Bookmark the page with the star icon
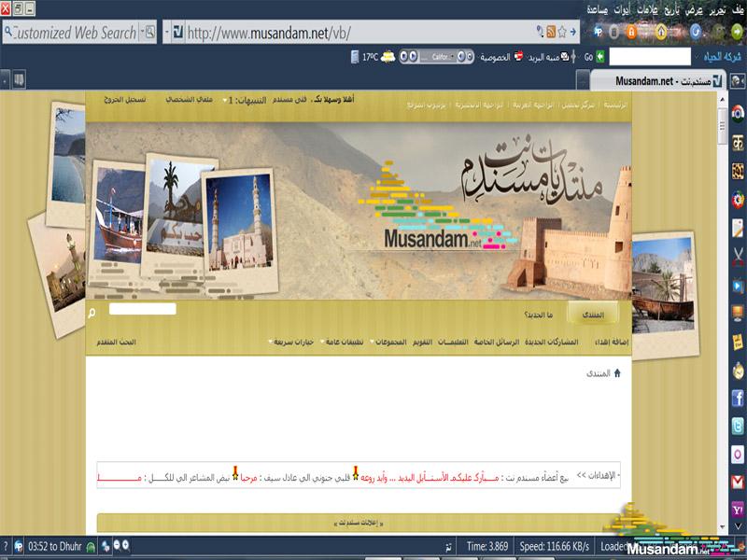747x560 pixels. [562, 32]
